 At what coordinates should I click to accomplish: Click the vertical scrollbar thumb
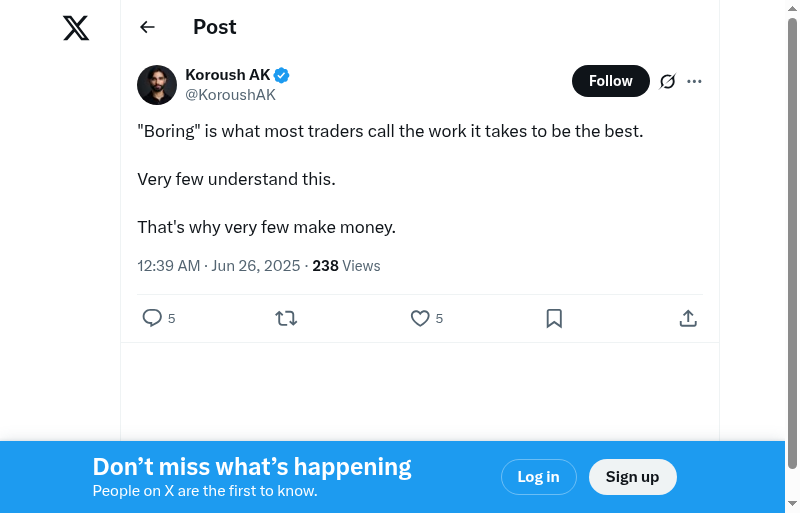[792, 240]
